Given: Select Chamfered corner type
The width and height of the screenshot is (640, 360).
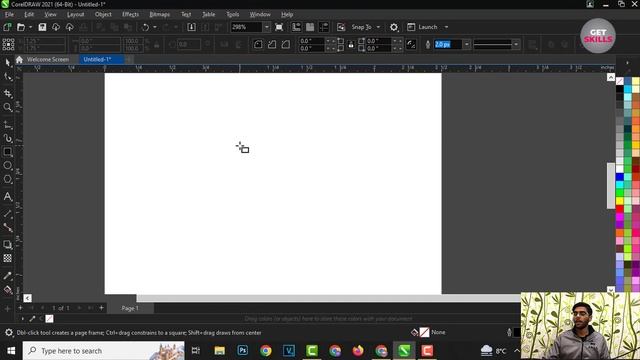Looking at the screenshot, I should pos(286,44).
